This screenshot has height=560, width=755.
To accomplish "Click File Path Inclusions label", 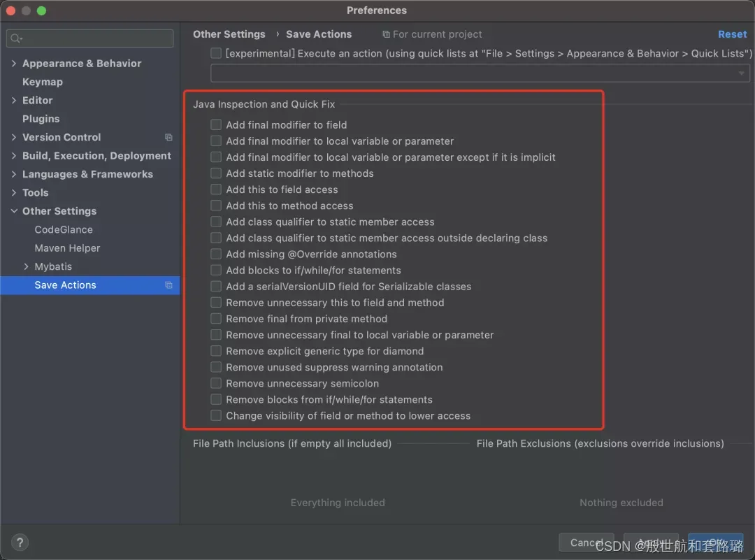I will [x=292, y=443].
